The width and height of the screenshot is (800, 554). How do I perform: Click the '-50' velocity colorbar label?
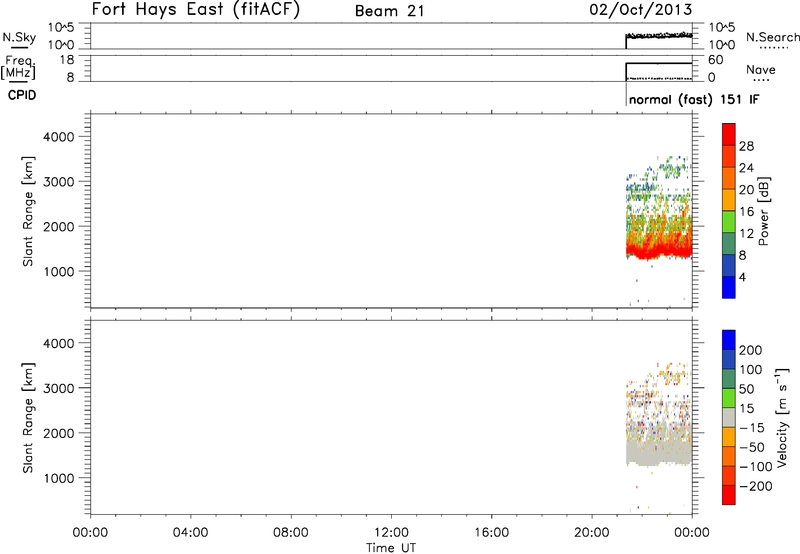tap(752, 447)
